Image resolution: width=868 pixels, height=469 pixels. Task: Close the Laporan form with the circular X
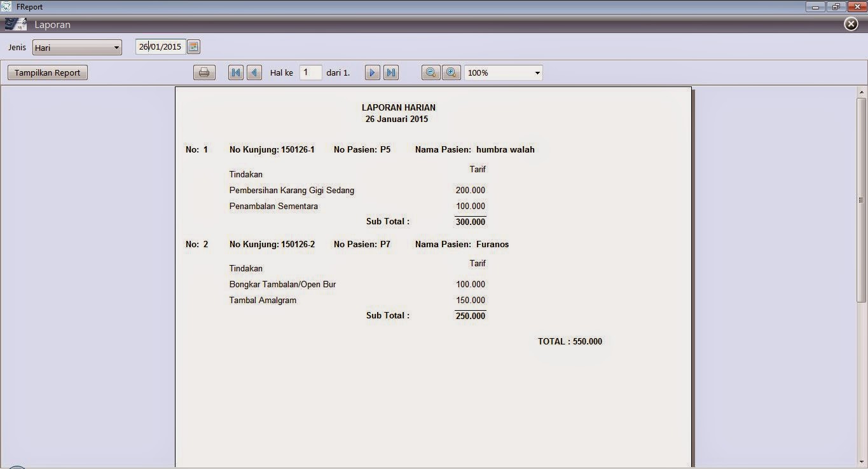click(x=851, y=24)
